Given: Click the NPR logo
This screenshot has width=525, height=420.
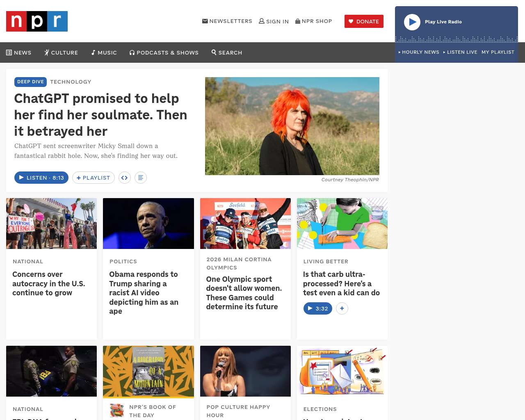Looking at the screenshot, I should 37,21.
